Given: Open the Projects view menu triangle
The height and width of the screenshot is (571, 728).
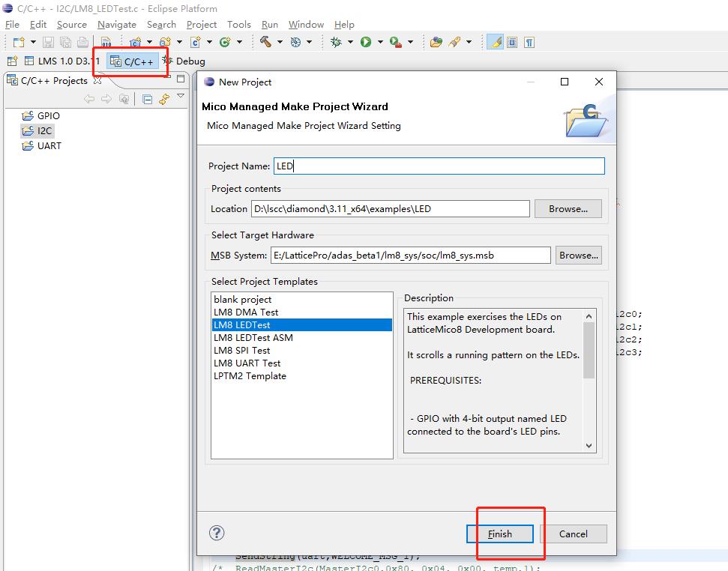Looking at the screenshot, I should tap(181, 96).
